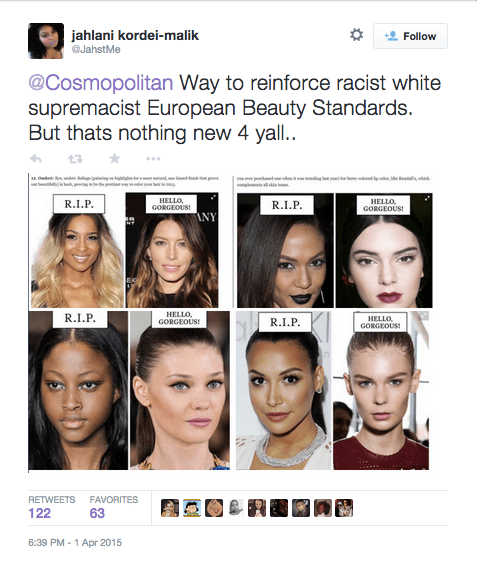Expand the bottom-right slicked hair comparison image

333,391
